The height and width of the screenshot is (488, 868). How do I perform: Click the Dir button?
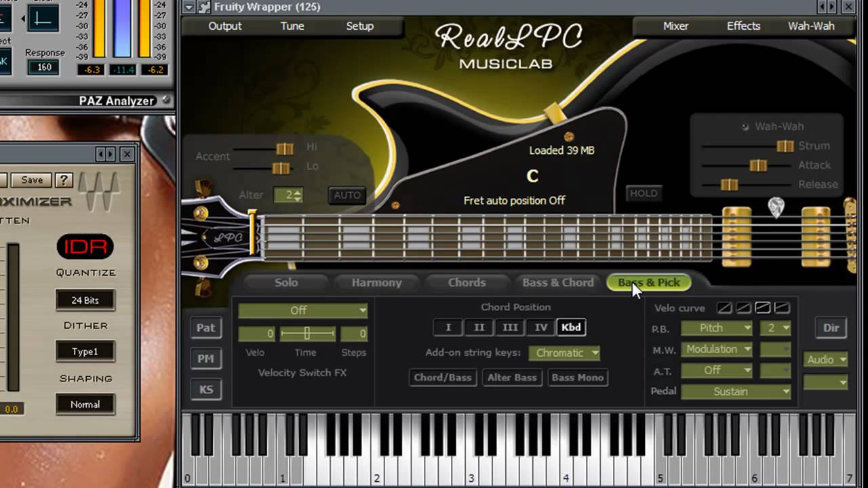click(x=831, y=327)
